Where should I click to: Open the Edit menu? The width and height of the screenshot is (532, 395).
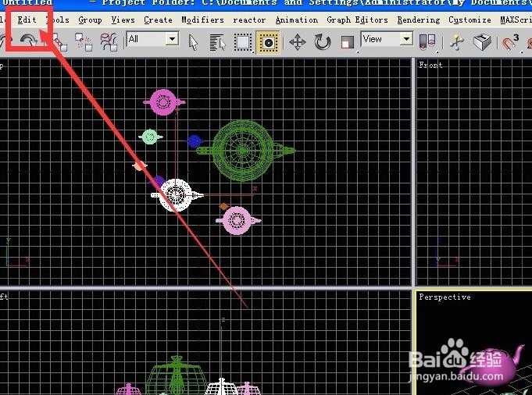click(x=27, y=20)
